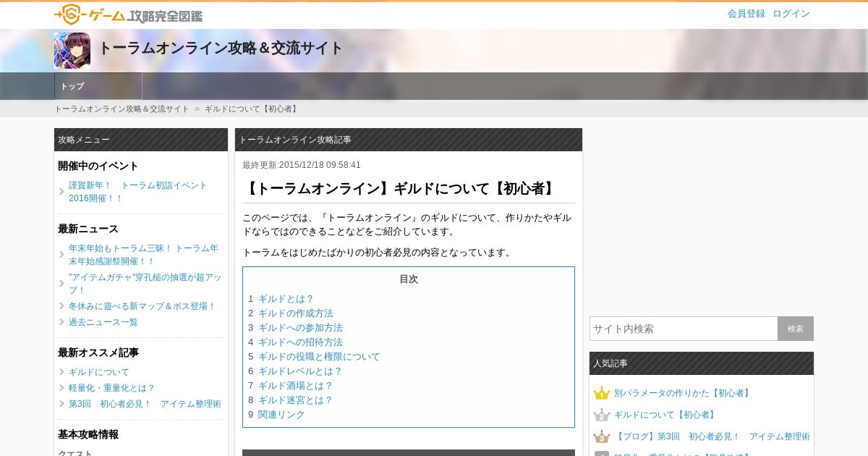868x456 pixels.
Task: Jump to contents item 7 ギルド酒場とは？
Action: tap(296, 386)
